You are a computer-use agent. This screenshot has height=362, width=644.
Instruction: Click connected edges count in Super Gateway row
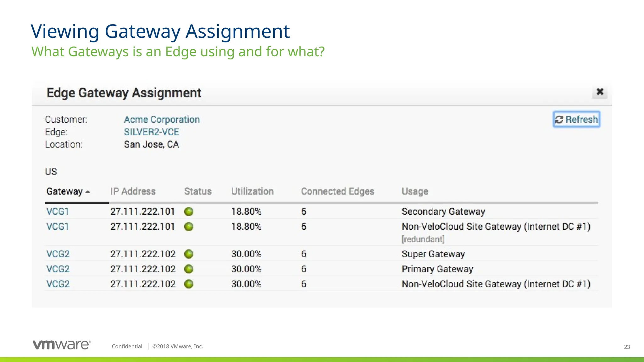(303, 254)
